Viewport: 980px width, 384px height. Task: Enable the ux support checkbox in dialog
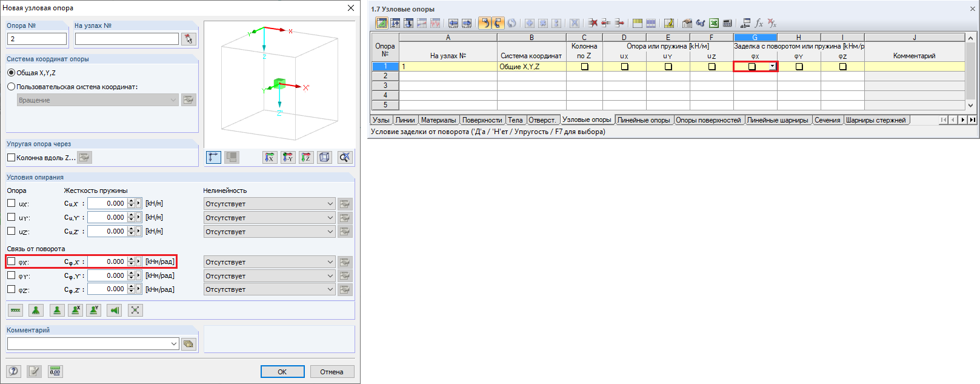12,203
